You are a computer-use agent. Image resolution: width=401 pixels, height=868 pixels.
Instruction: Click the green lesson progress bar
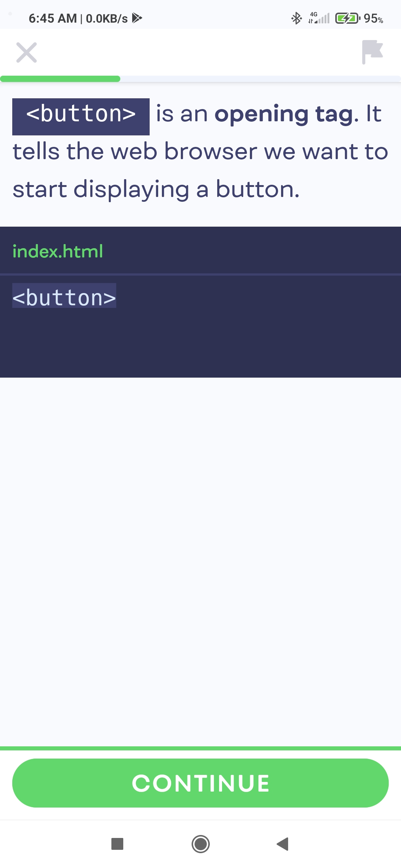[x=60, y=79]
